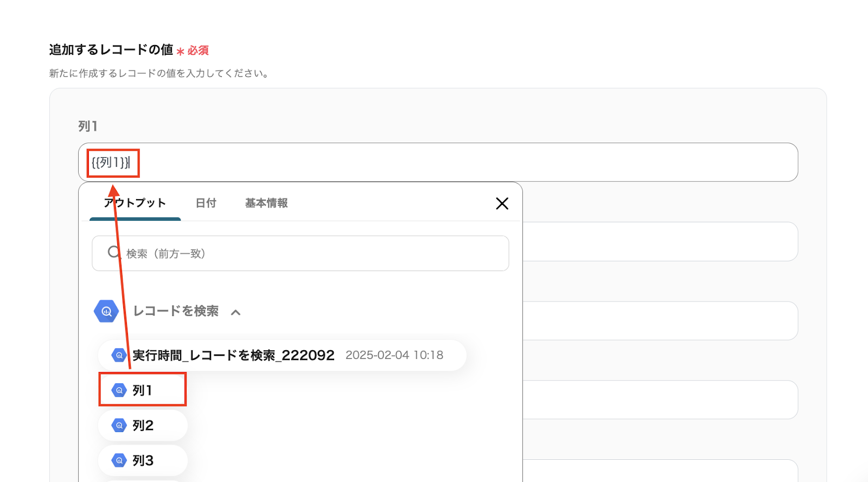Screen dimensions: 868x482
Task: Switch to the 日付 tab
Action: click(206, 203)
